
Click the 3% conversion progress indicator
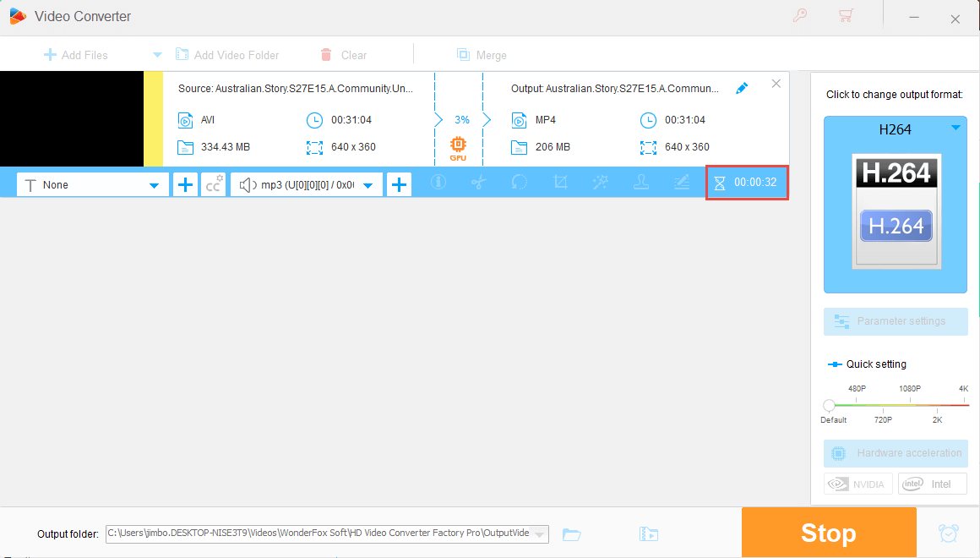[462, 119]
